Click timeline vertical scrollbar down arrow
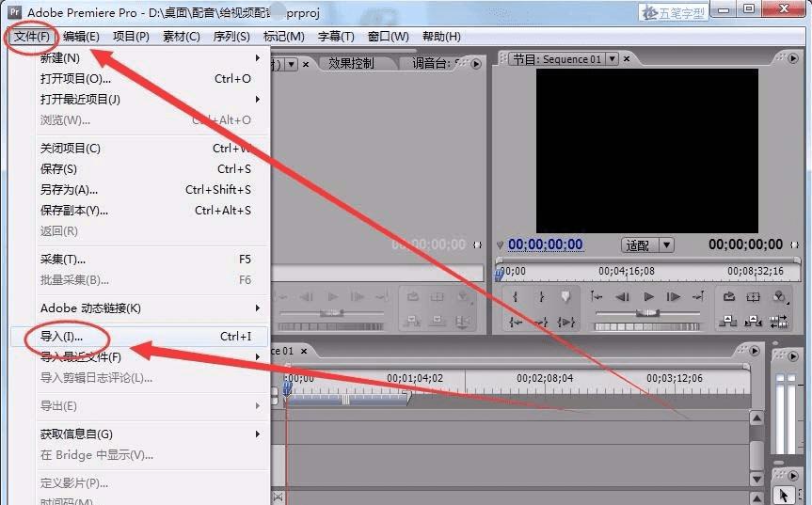Viewport: 812px width, 505px height. [756, 479]
